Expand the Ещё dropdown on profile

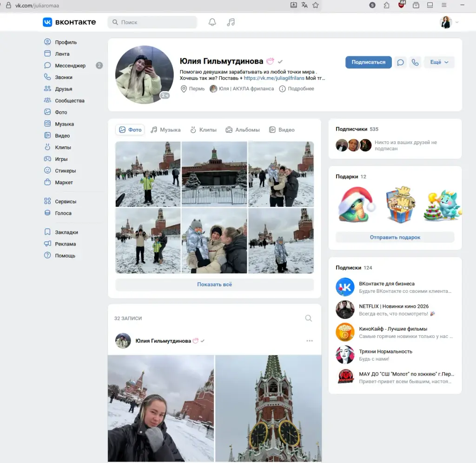[x=439, y=62]
